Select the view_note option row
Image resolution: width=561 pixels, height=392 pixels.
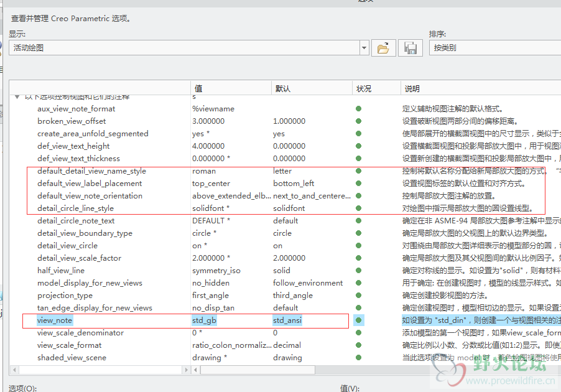[x=55, y=320]
